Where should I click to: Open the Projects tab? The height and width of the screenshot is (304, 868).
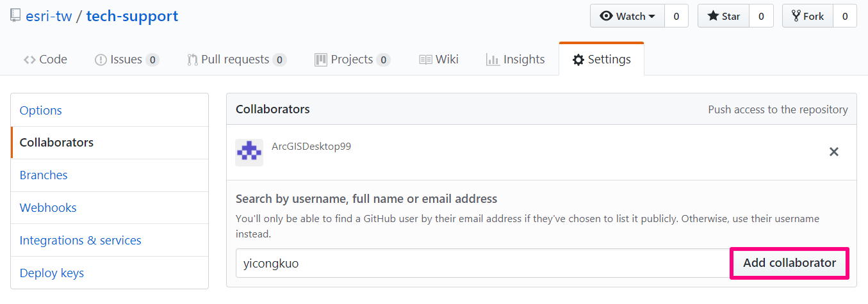coord(352,60)
